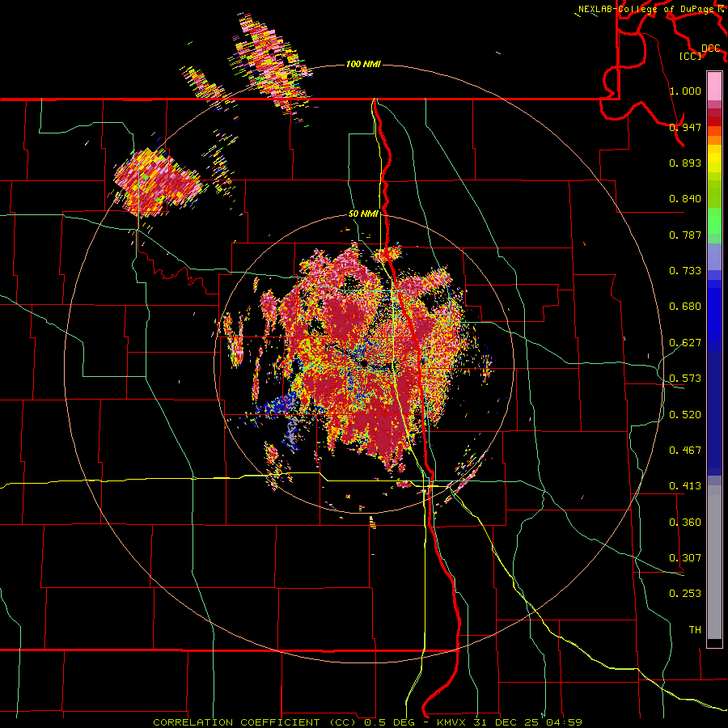
Task: Click the 0.787 legend value
Action: click(x=685, y=235)
